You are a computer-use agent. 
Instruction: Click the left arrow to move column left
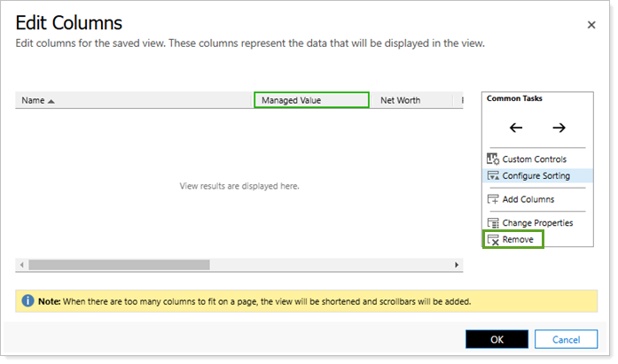[516, 128]
